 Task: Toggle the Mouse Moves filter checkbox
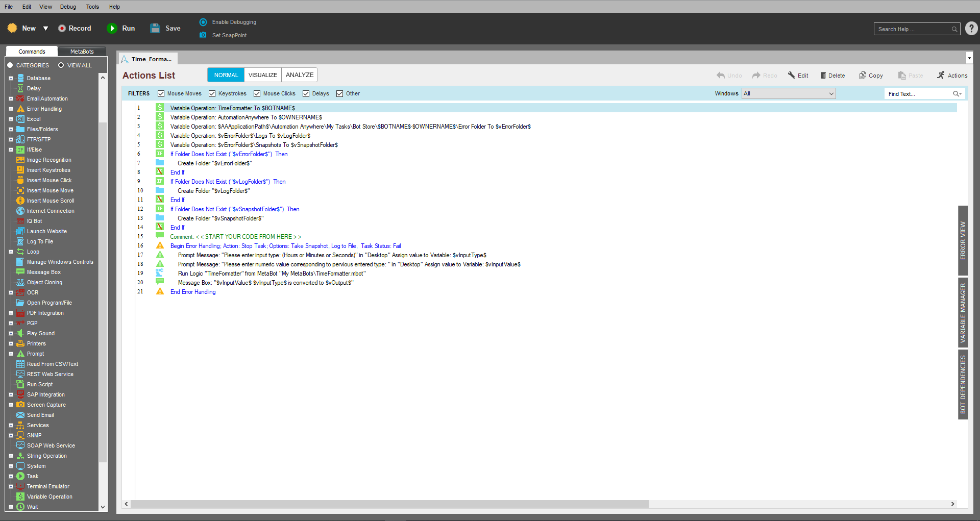161,93
